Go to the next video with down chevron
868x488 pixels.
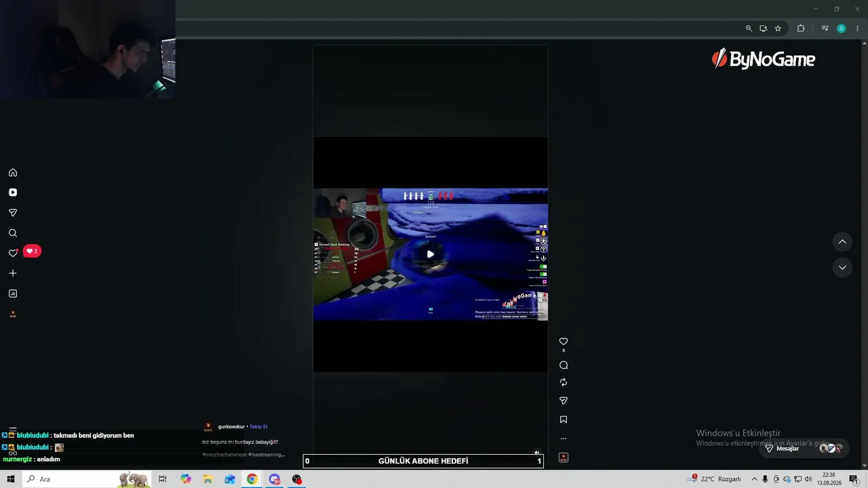pos(842,268)
